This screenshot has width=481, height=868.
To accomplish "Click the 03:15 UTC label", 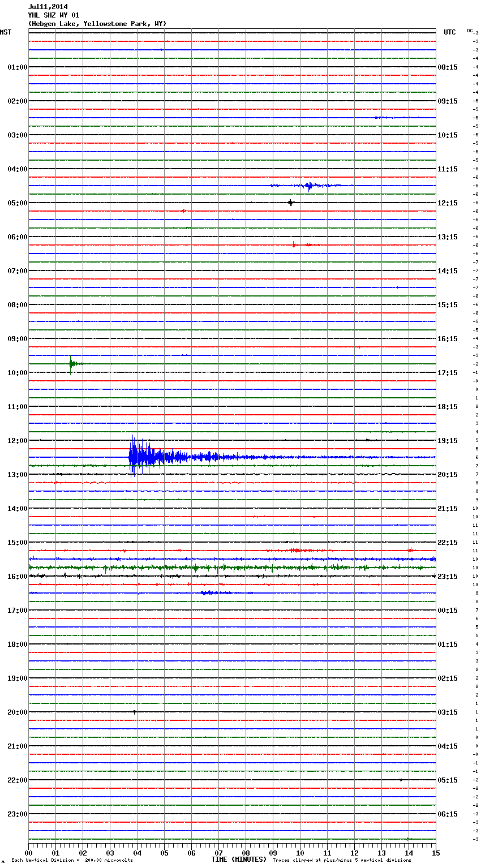I will pos(448,712).
